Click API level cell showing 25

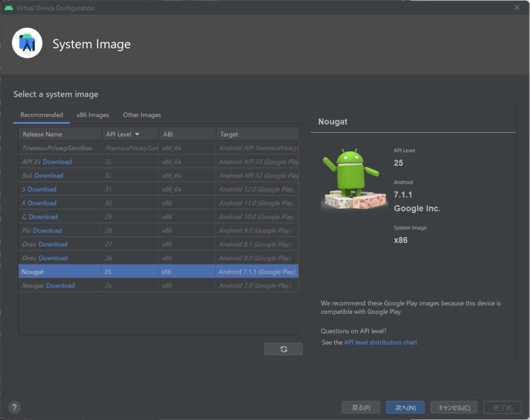130,272
